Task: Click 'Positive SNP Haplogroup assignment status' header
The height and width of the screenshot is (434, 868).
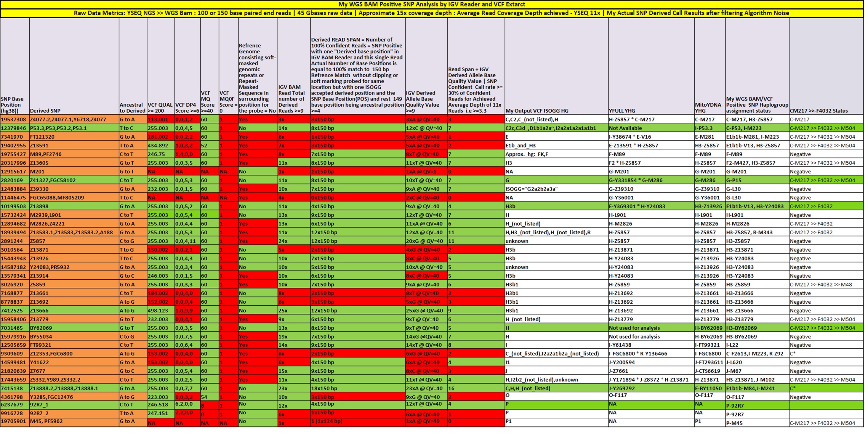Action: 757,66
